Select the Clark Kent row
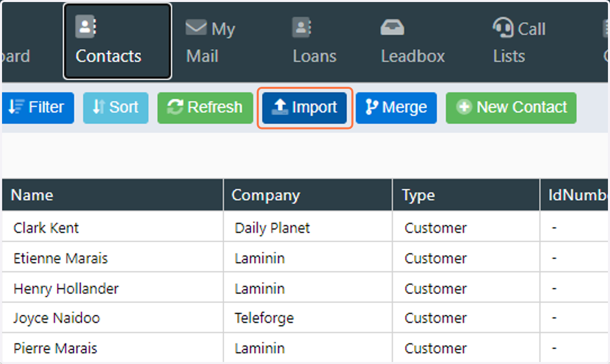The width and height of the screenshot is (610, 364). [x=305, y=227]
